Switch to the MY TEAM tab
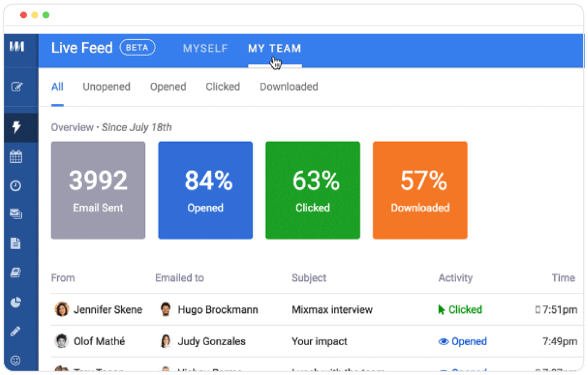Image resolution: width=588 pixels, height=375 pixels. 274,48
